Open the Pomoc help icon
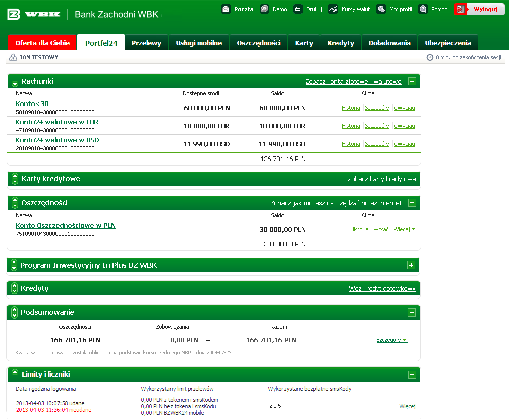The image size is (509, 420). coord(423,9)
